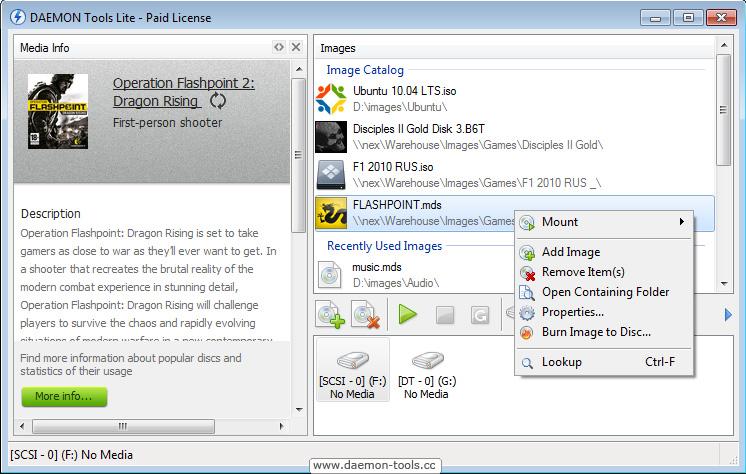The image size is (746, 474).
Task: Click the Image Catalog group header
Action: (365, 70)
